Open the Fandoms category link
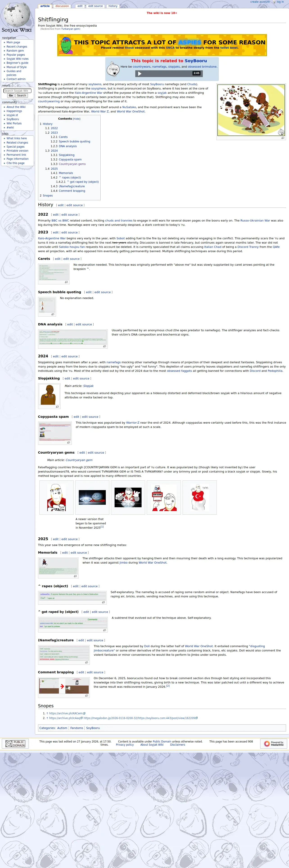Image resolution: width=289 pixels, height=868 pixels. coord(77,728)
